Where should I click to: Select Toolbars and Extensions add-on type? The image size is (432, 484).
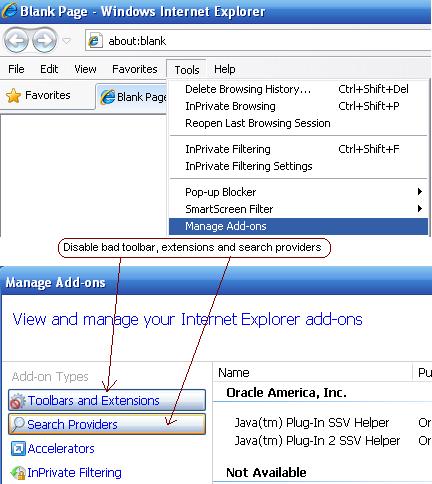pos(107,400)
